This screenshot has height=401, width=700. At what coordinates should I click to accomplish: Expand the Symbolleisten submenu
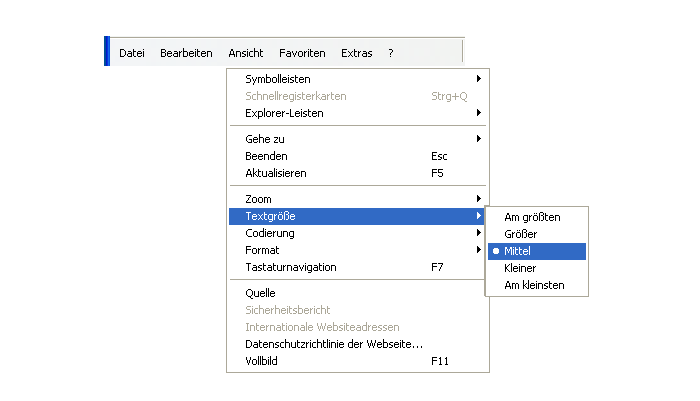tap(358, 79)
